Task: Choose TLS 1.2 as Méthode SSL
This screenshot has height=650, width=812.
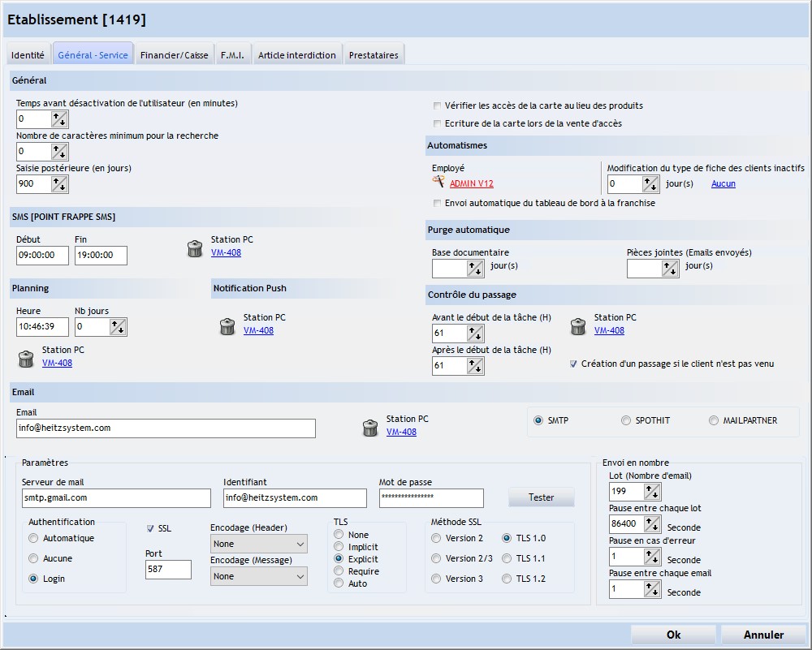Action: tap(507, 579)
